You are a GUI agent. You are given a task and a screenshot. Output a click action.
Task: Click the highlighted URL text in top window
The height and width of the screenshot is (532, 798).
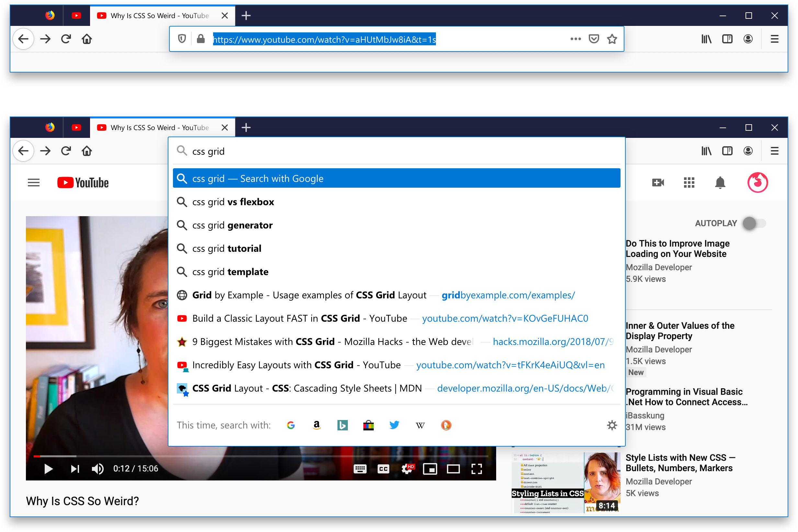point(324,39)
